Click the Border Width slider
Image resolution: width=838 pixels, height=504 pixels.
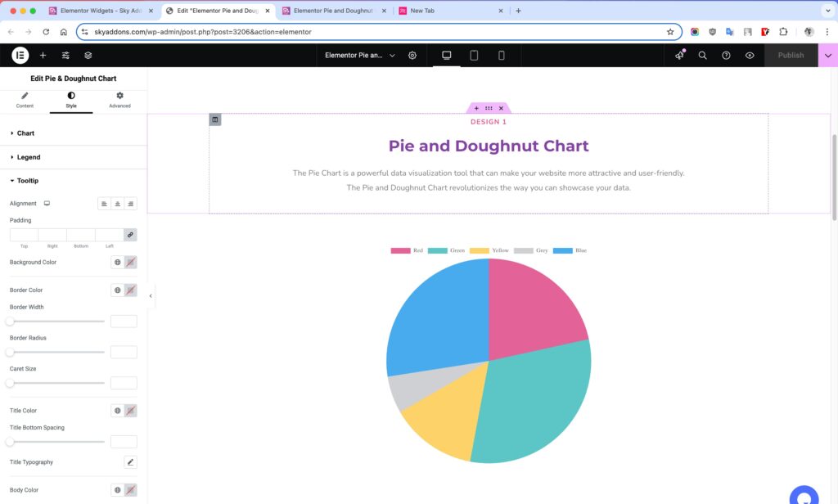[x=56, y=322]
